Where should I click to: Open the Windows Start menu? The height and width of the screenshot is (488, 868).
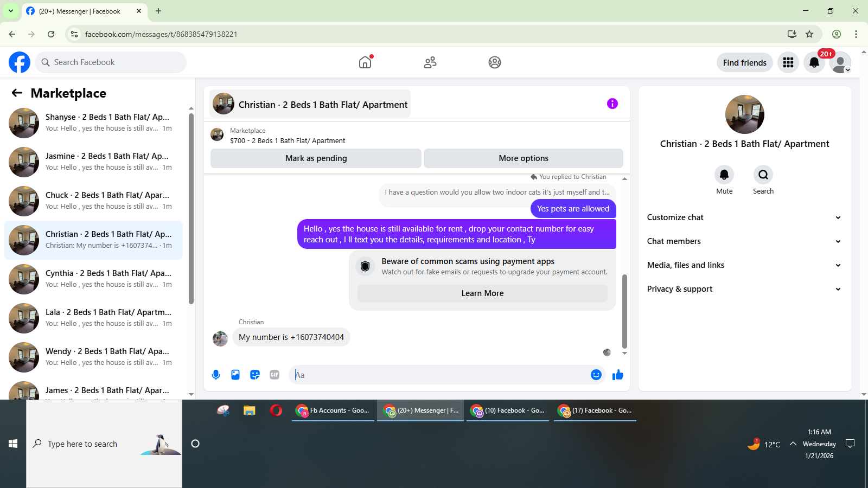[13, 444]
